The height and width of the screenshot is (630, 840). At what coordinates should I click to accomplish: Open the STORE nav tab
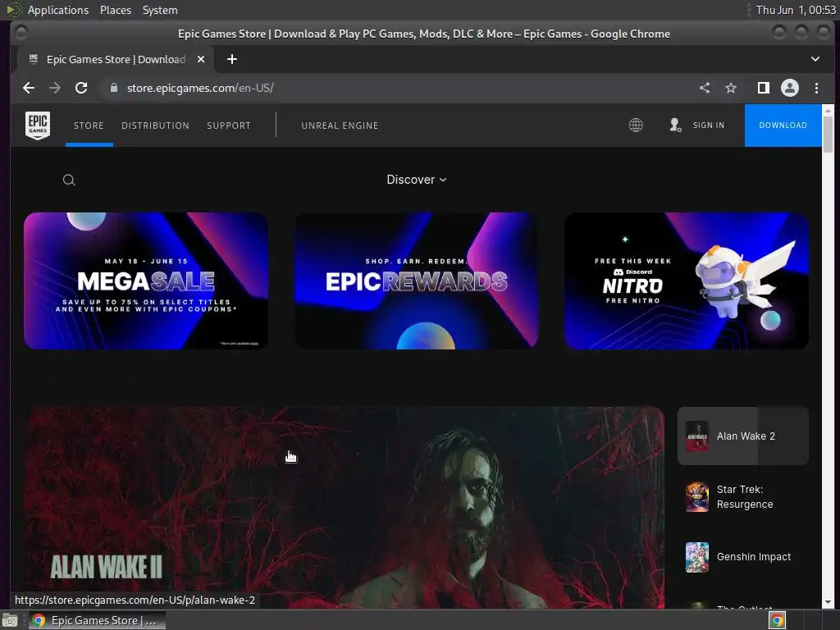click(89, 126)
